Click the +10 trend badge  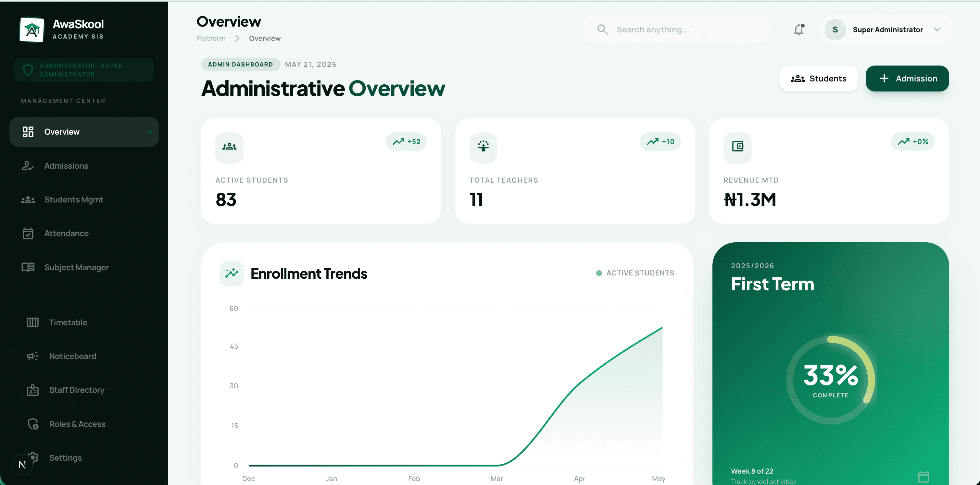tap(660, 142)
